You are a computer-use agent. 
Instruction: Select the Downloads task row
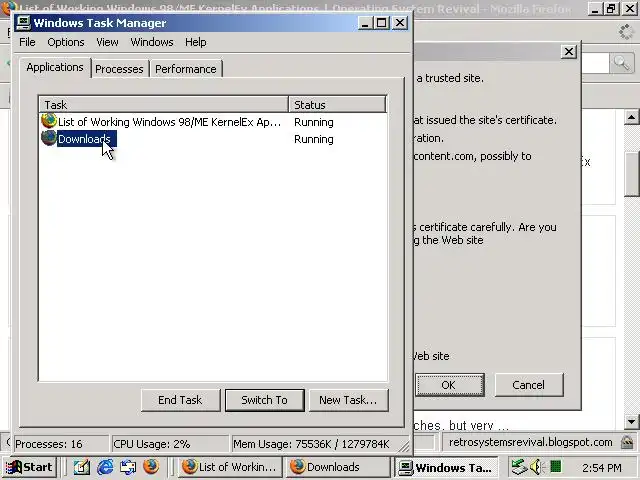(213, 139)
